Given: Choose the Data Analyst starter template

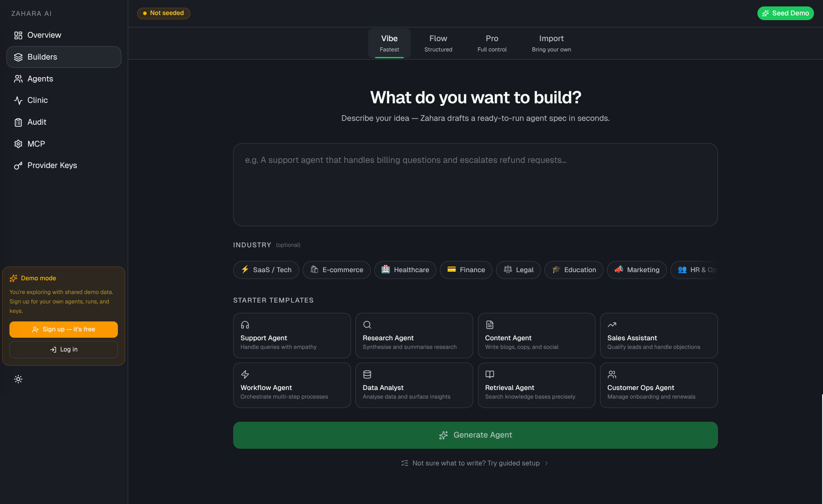Looking at the screenshot, I should (x=414, y=385).
